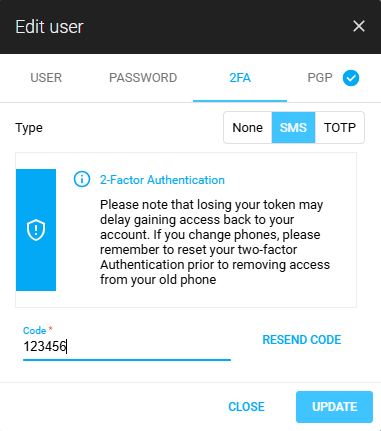Select the 2FA tab
381x431 pixels.
[240, 78]
